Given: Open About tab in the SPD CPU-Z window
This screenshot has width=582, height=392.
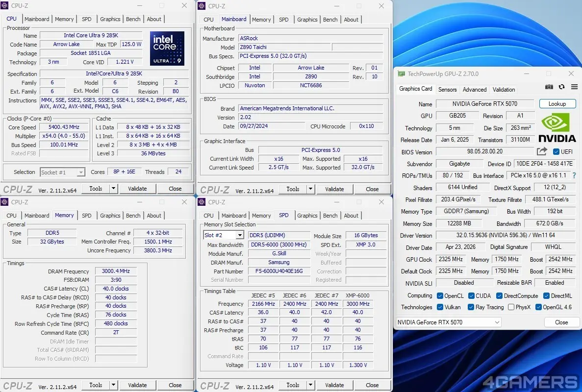Looking at the screenshot, I should (x=351, y=216).
